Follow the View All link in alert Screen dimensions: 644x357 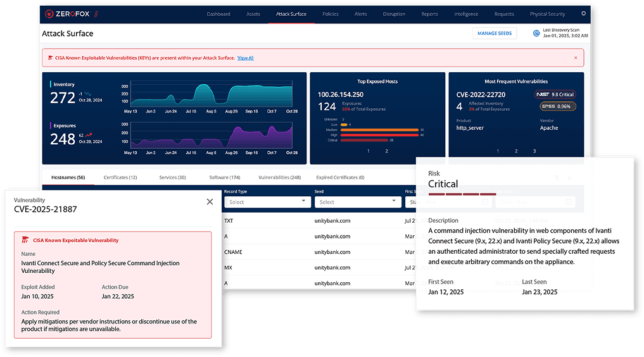pos(245,58)
